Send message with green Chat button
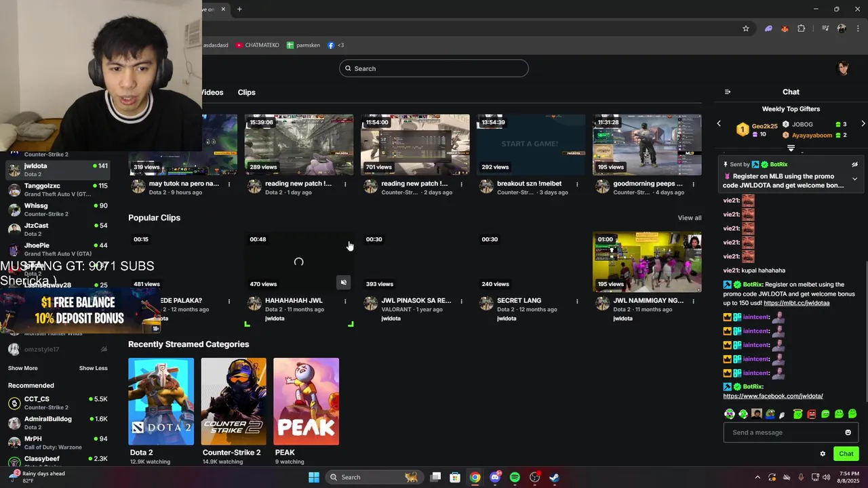This screenshot has width=868, height=488. pos(846,454)
